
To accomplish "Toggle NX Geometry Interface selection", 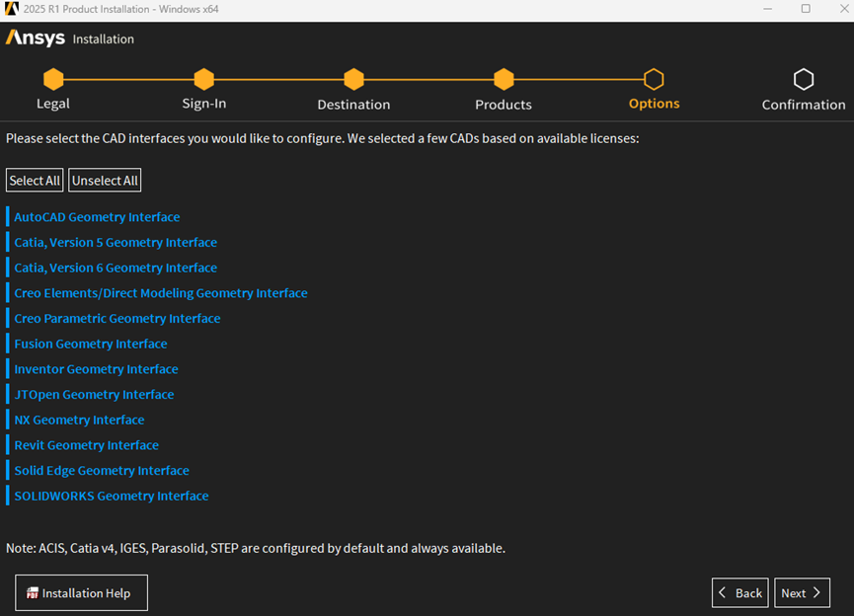I will pyautogui.click(x=79, y=420).
